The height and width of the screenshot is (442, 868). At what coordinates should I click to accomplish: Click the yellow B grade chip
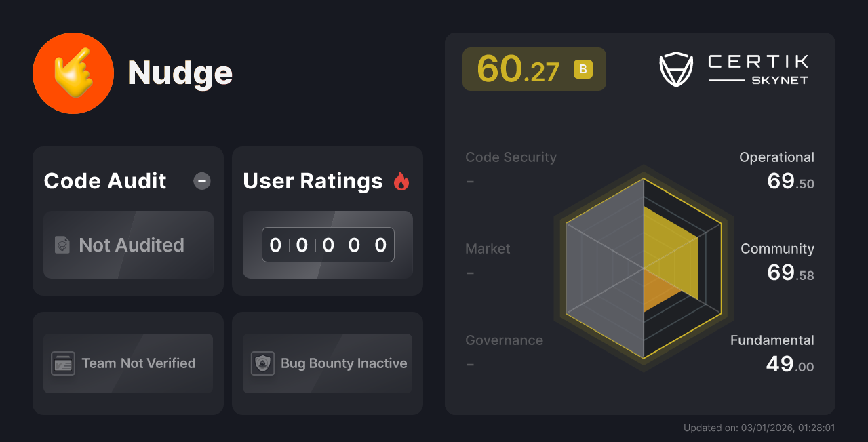583,69
